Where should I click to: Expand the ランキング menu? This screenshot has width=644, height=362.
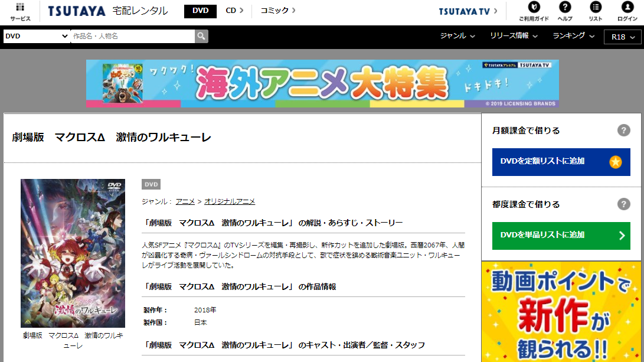coord(573,36)
